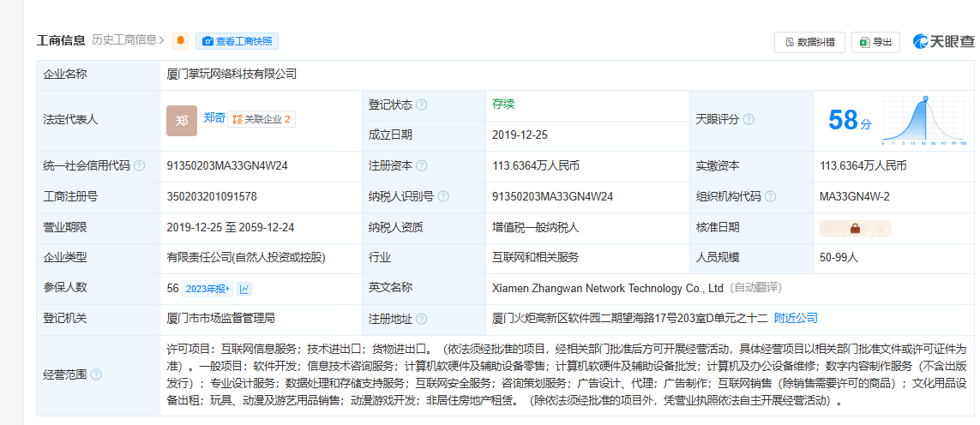This screenshot has height=425, width=980.
Task: Click help icon beside 组织机构代码
Action: click(770, 197)
